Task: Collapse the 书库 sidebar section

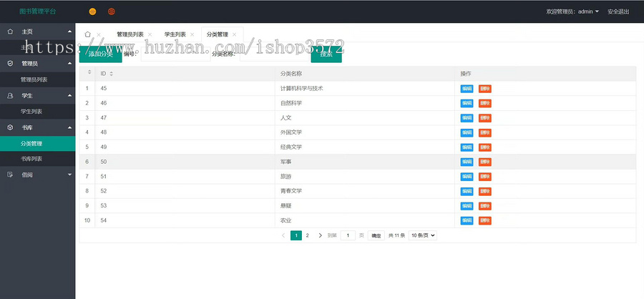Action: tap(69, 128)
